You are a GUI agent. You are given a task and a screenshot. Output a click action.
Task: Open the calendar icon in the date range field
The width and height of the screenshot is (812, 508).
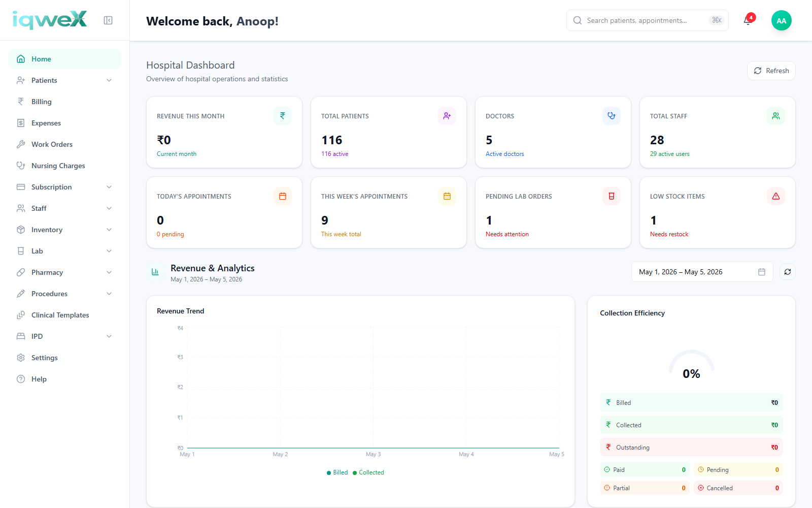pos(762,272)
